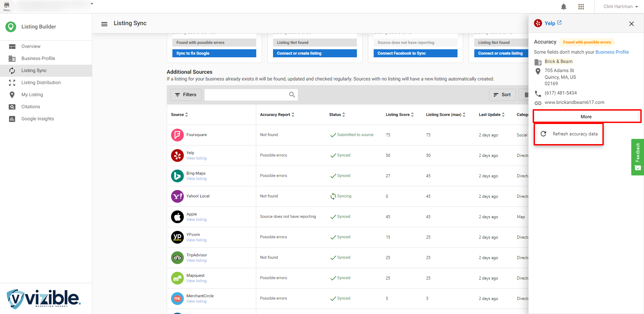Open the Filters panel

click(x=186, y=95)
